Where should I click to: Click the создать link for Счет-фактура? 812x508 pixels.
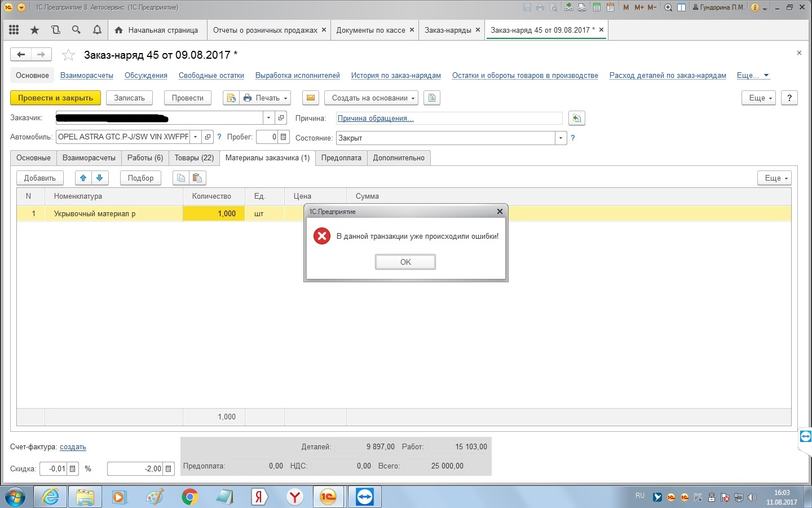(x=73, y=446)
